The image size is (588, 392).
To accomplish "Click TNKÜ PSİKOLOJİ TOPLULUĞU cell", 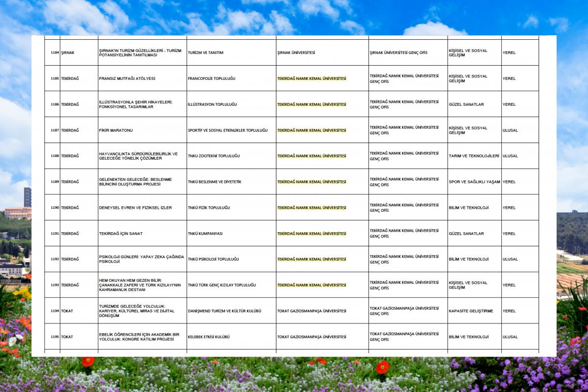I will (x=231, y=259).
